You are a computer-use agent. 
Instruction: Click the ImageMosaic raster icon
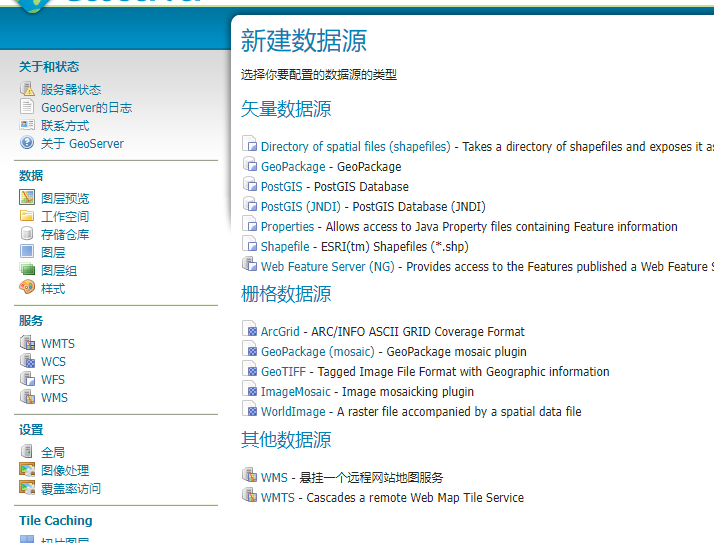(x=250, y=389)
